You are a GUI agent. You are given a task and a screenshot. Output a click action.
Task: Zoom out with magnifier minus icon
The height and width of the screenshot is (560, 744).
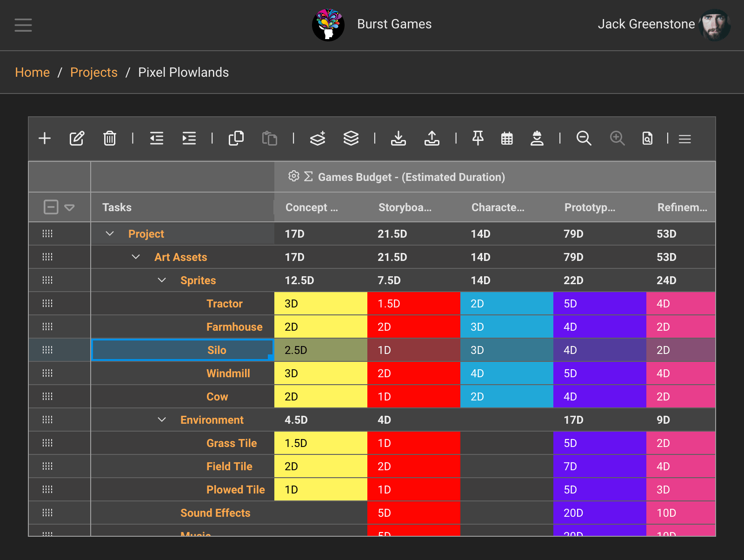[x=584, y=138]
